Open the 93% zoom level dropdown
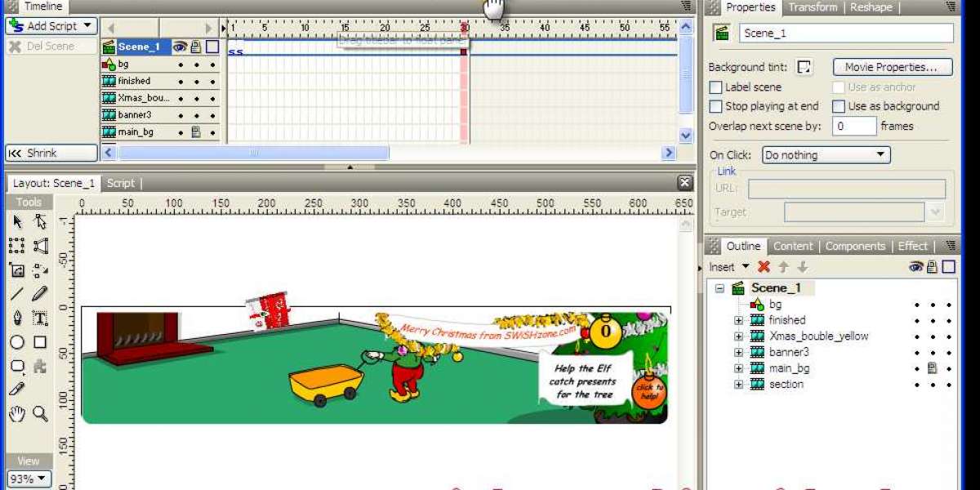Screen dimensions: 980x490 [29, 479]
